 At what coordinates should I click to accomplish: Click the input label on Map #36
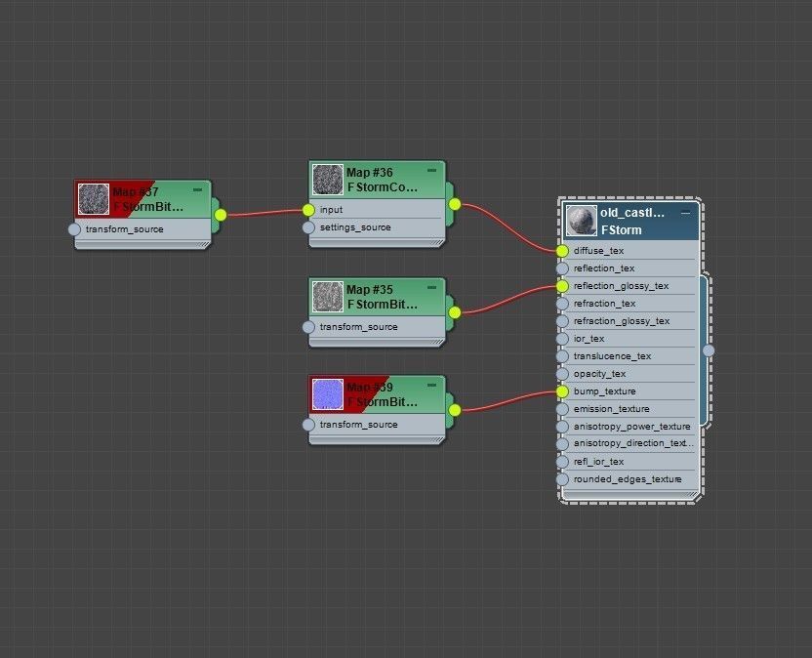[331, 210]
